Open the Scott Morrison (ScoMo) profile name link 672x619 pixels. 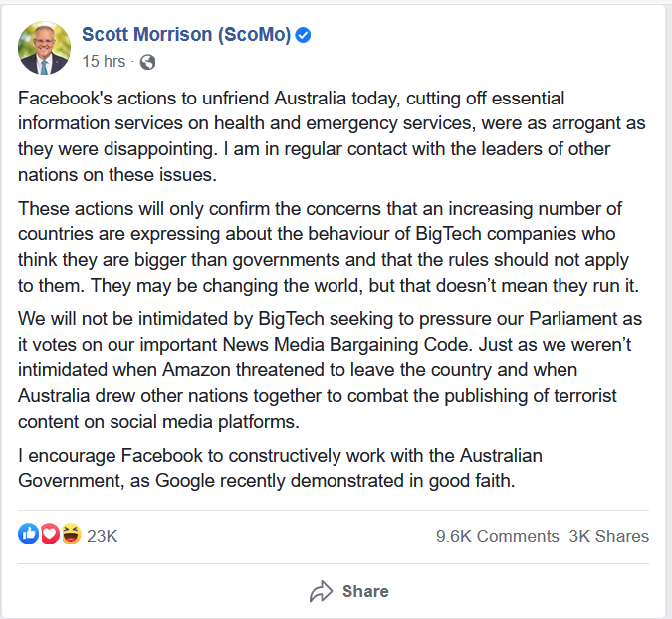[186, 35]
